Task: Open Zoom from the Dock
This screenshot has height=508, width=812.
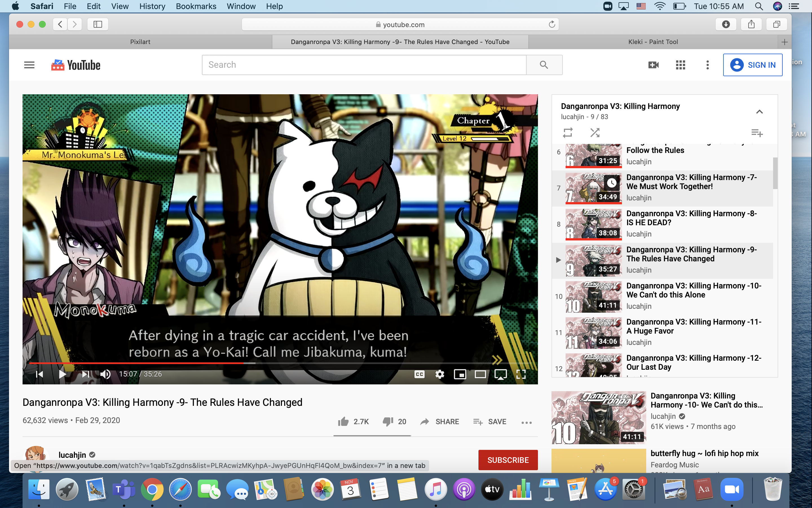Action: [732, 489]
